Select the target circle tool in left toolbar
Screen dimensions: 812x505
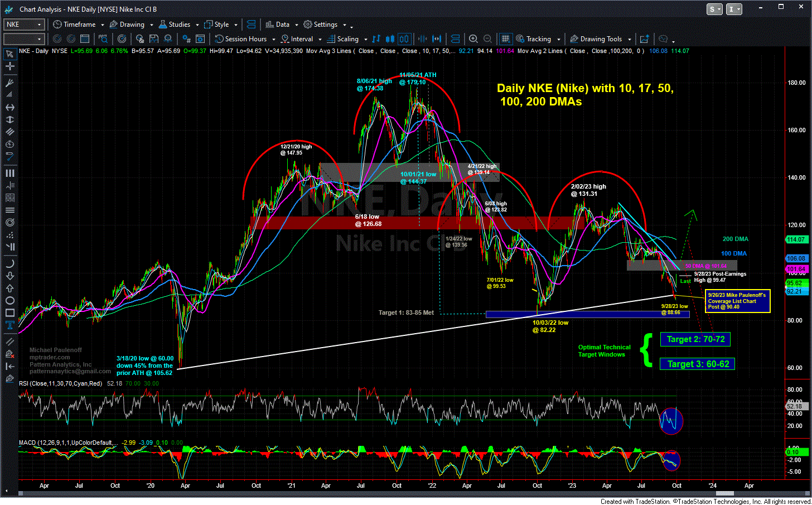pos(9,222)
